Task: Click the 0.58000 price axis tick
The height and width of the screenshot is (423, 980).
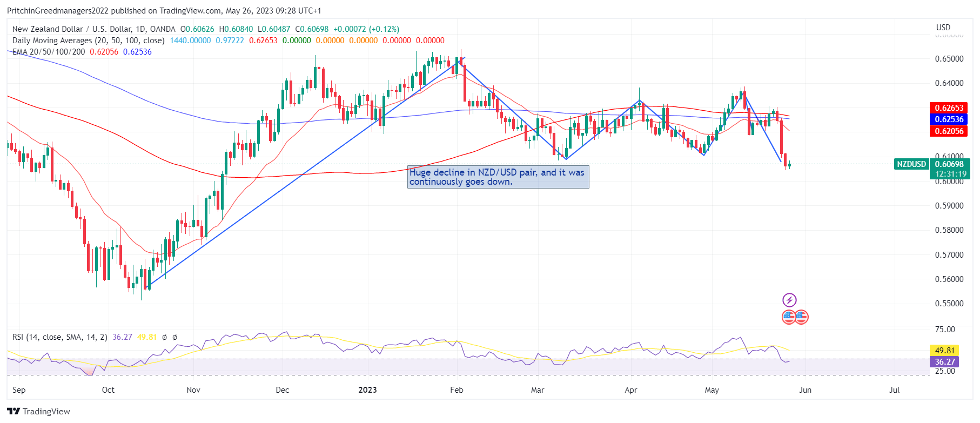Action: tap(949, 230)
